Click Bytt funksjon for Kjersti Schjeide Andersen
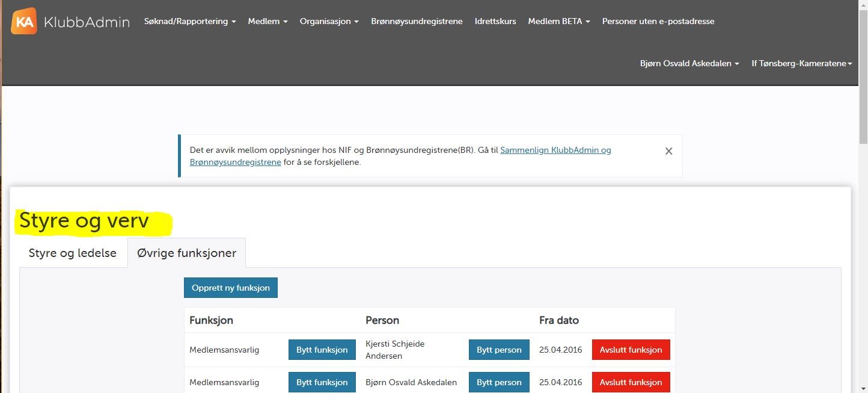868x393 pixels. click(x=322, y=350)
